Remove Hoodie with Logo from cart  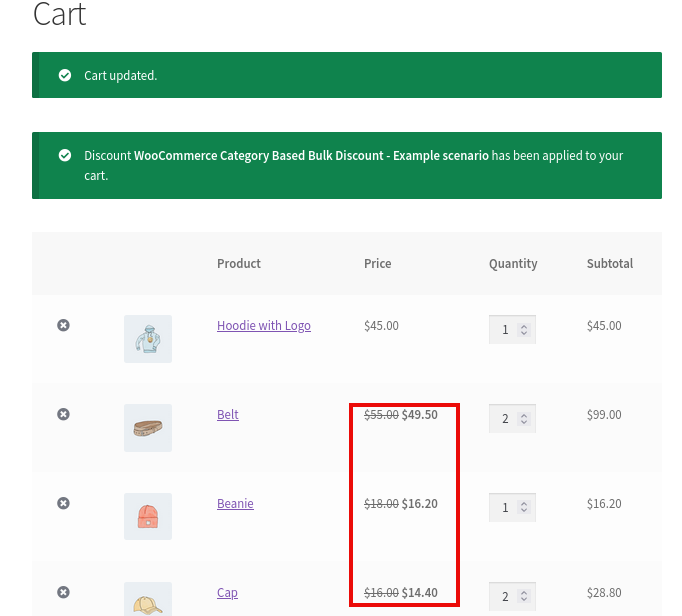[x=63, y=325]
